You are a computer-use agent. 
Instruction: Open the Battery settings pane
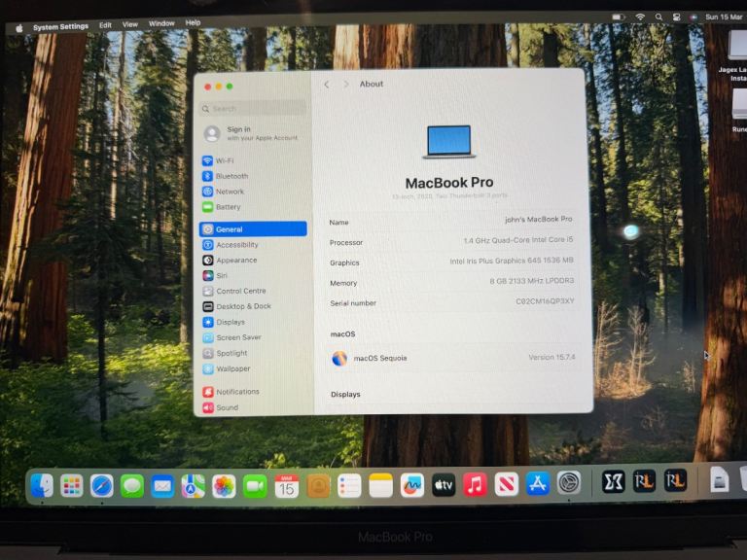point(228,207)
